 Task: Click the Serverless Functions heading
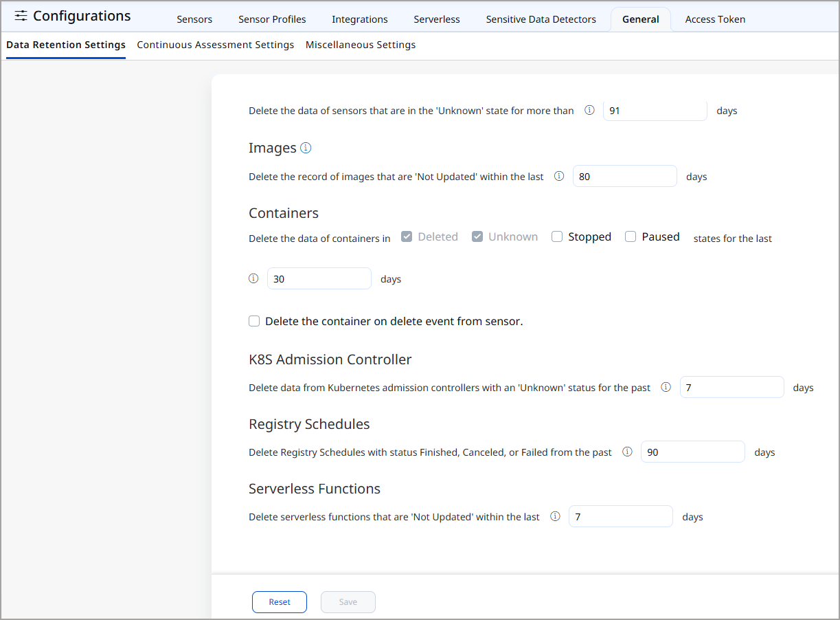click(x=315, y=488)
